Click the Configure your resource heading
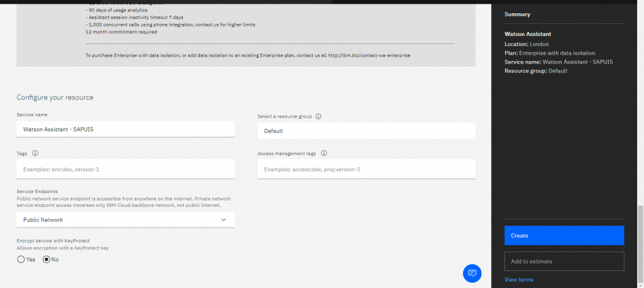 [55, 97]
